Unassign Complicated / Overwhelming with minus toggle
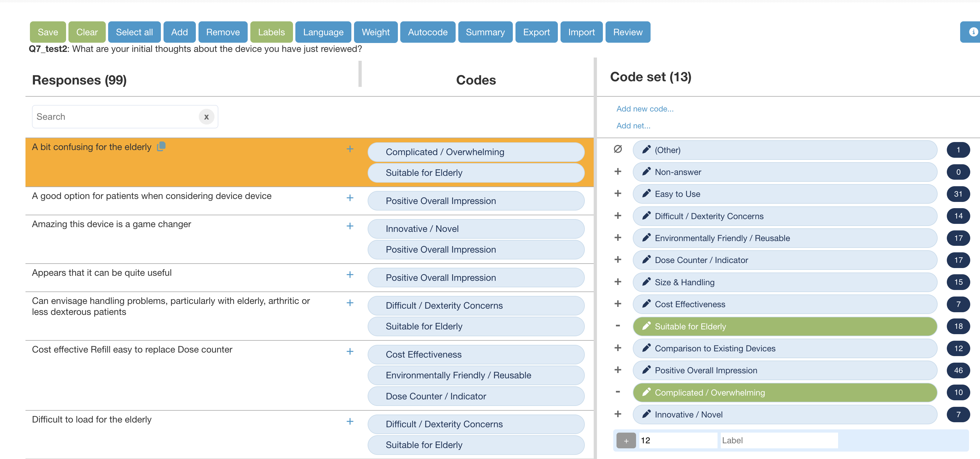 618,392
